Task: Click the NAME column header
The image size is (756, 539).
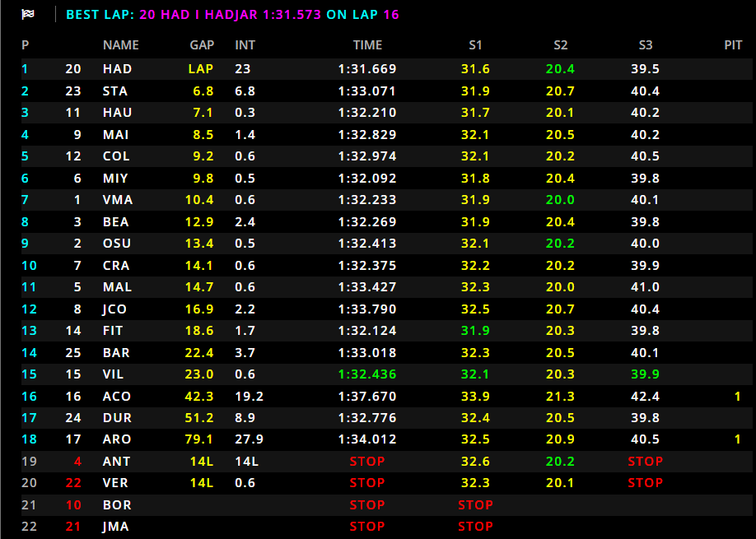Action: [x=120, y=44]
